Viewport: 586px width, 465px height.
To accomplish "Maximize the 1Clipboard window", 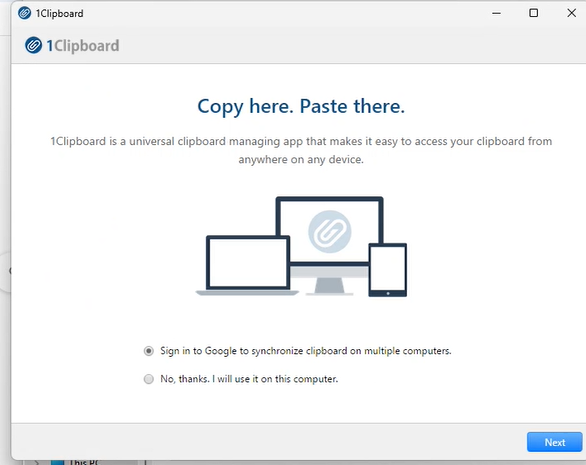I will coord(534,13).
